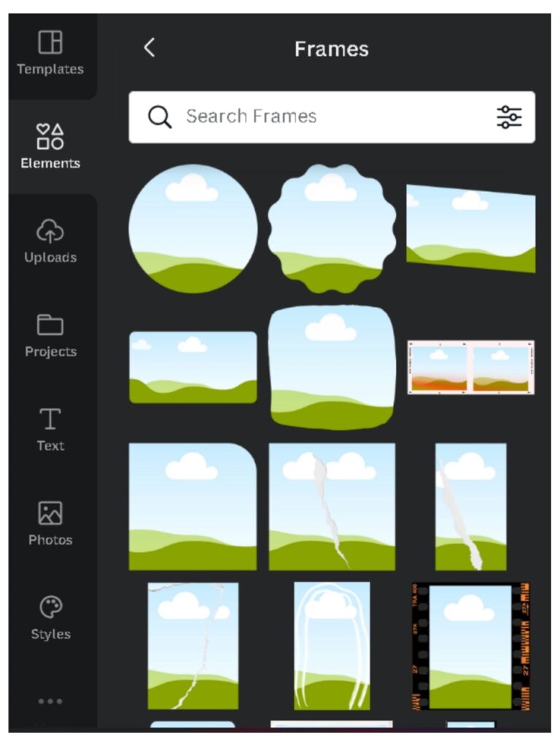
Task: Choose the scalloped badge frame
Action: pos(332,228)
